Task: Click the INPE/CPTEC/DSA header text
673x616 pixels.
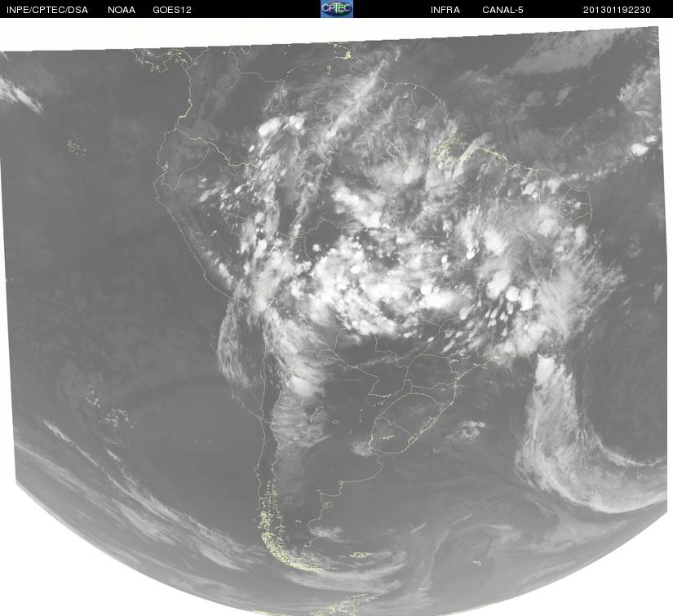Action: pos(47,10)
